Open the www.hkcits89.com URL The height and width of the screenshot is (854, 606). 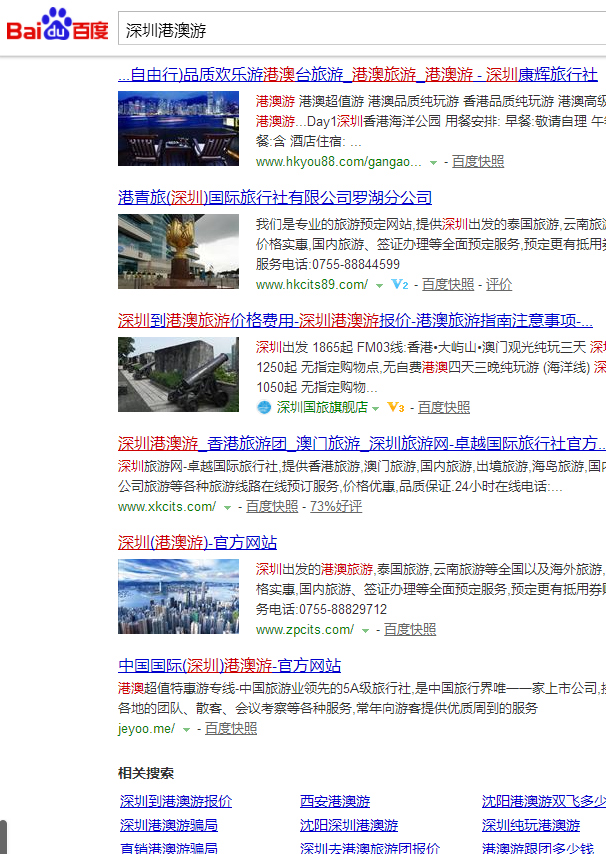point(312,284)
